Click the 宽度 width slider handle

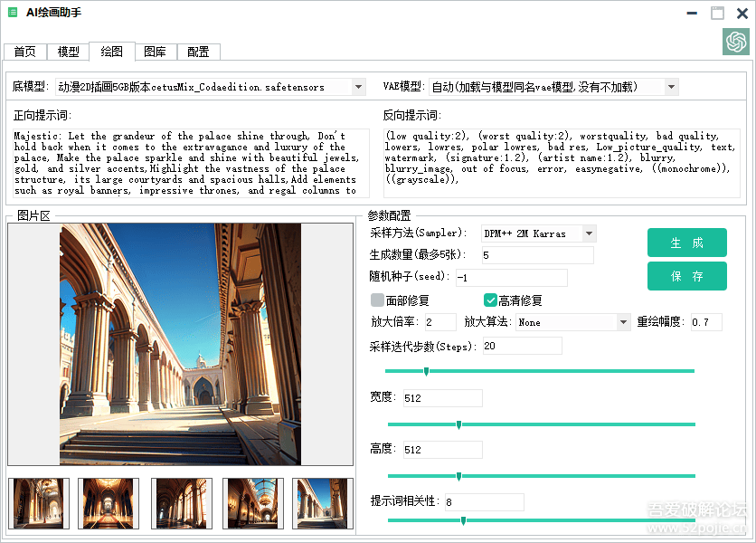click(x=458, y=424)
